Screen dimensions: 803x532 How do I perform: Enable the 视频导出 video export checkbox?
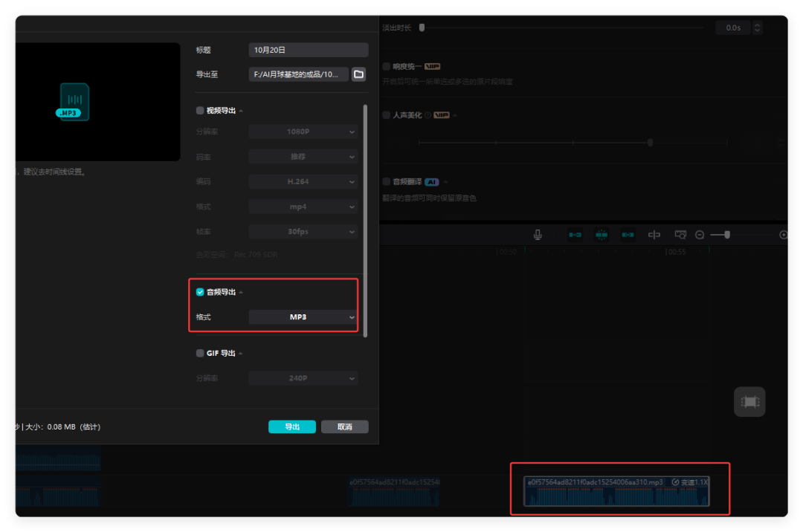200,111
